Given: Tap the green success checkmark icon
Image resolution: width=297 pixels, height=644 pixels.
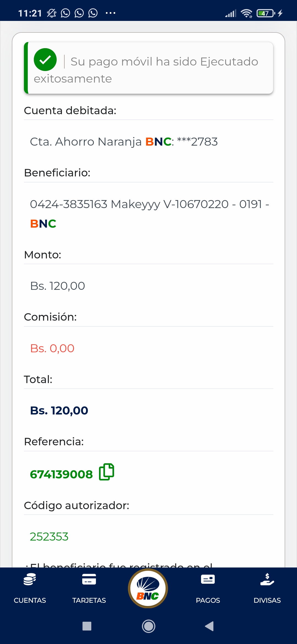Looking at the screenshot, I should tap(45, 59).
